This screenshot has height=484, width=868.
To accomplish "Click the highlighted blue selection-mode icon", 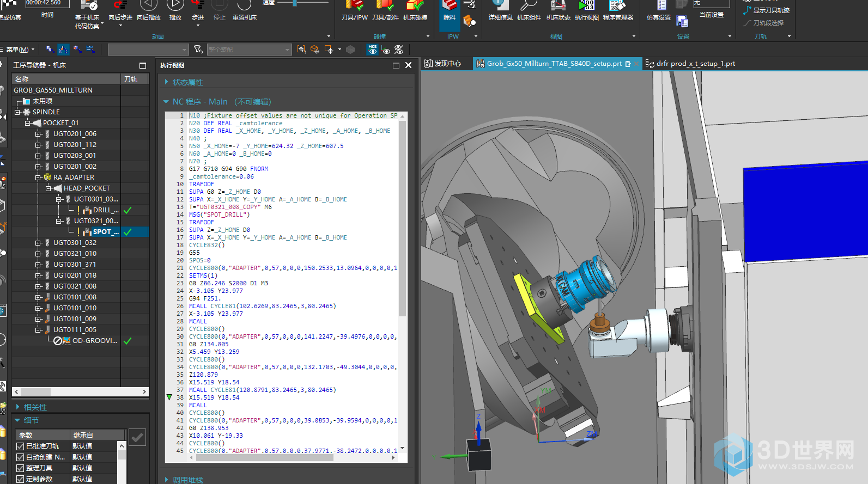I will click(63, 50).
